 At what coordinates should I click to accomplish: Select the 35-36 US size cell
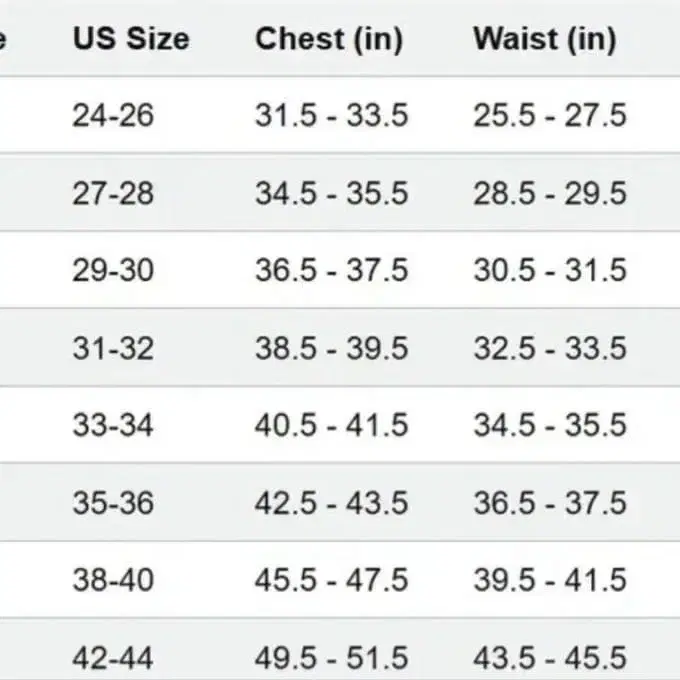pos(113,503)
